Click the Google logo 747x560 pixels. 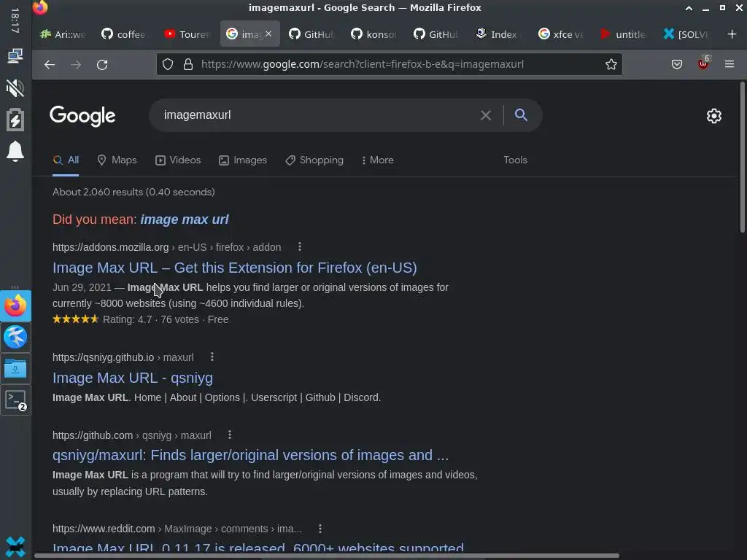coord(82,116)
